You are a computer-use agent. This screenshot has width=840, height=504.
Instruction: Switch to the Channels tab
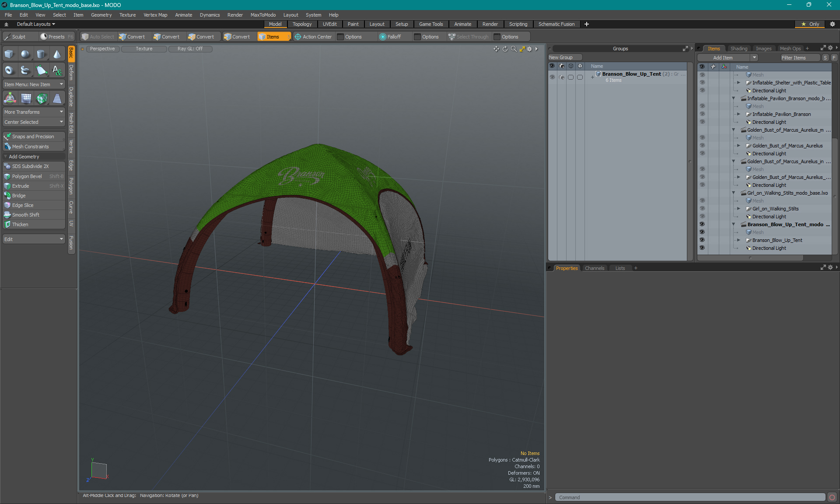pyautogui.click(x=595, y=268)
